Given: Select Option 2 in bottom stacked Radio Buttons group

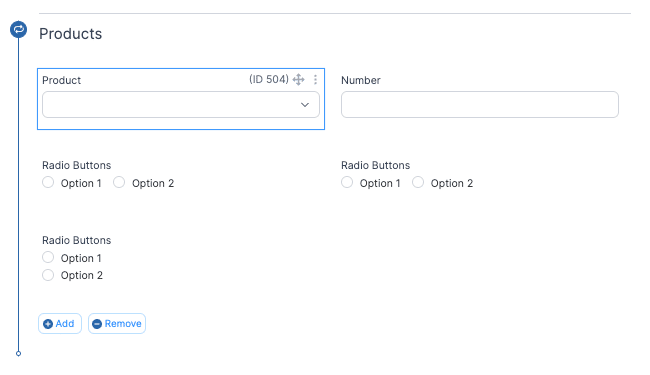Looking at the screenshot, I should coord(48,275).
